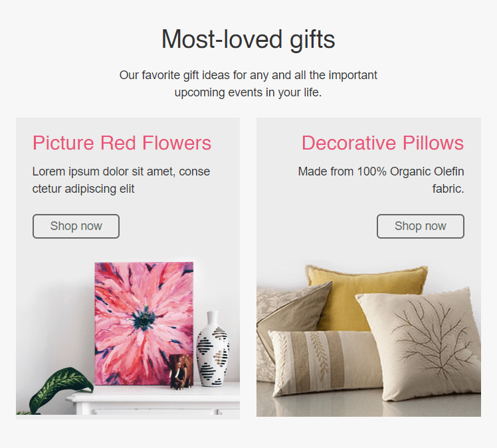Click the wooden elephant figurine
This screenshot has height=448, width=497.
(x=181, y=372)
